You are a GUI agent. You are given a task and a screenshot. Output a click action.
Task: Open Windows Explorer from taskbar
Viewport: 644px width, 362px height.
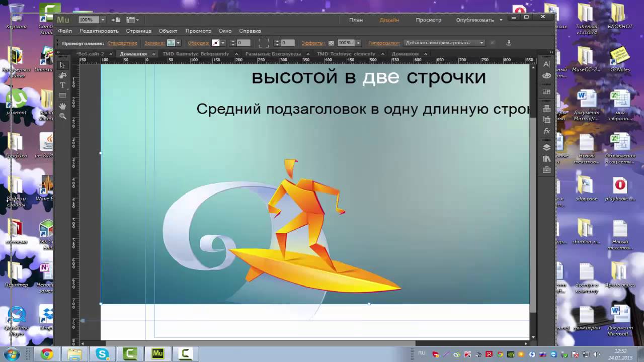74,354
